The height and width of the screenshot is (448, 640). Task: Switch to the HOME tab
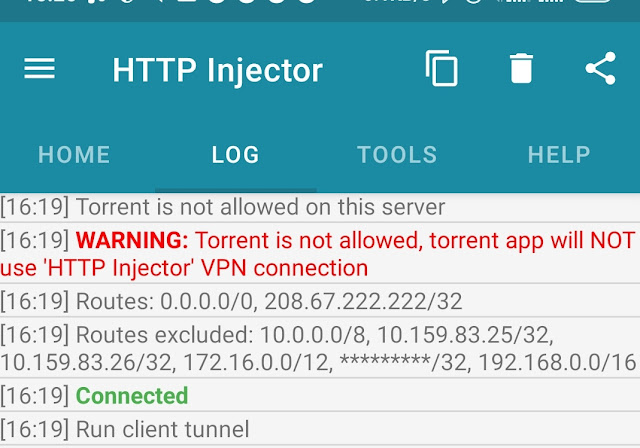tap(74, 155)
